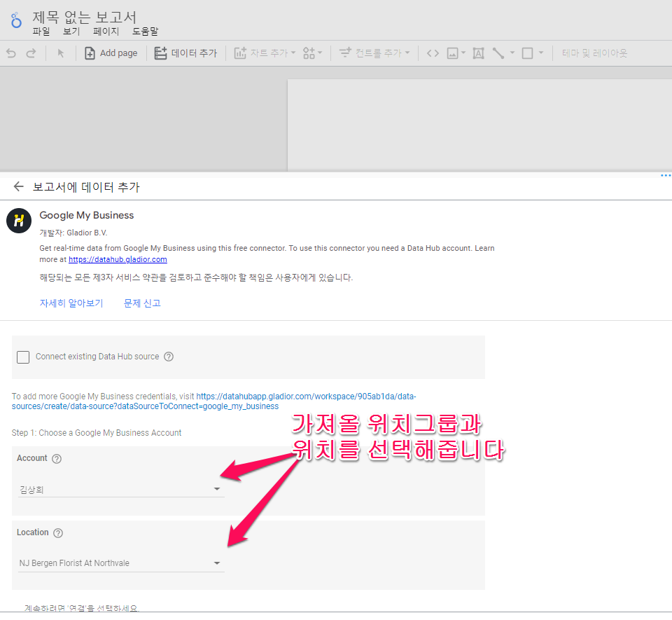Open the 페이지 menu
Screen dimensions: 672x620
[x=105, y=32]
